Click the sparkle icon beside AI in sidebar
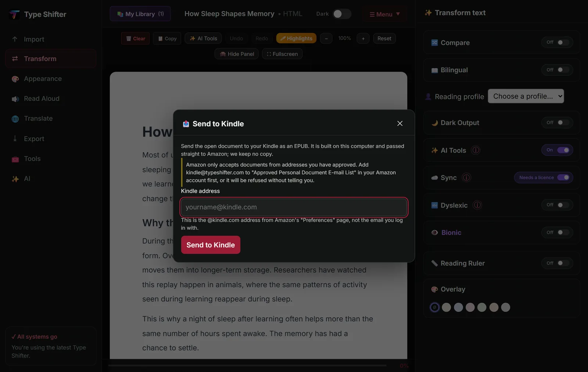Viewport: 588px width, 372px height. 15,179
